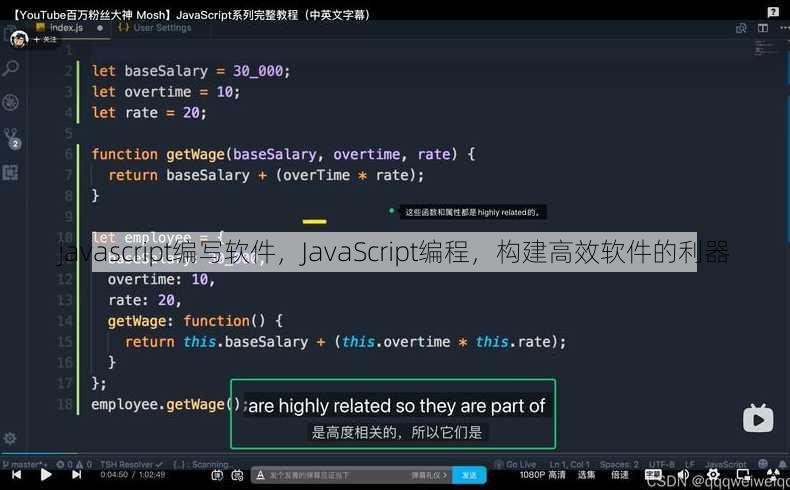Click the uploader avatar
The height and width of the screenshot is (490, 790).
click(x=19, y=39)
